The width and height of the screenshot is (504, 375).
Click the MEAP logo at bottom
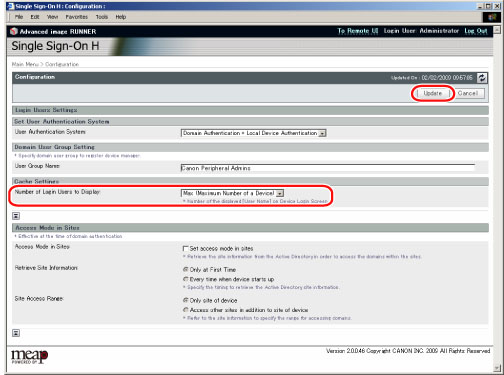[29, 357]
